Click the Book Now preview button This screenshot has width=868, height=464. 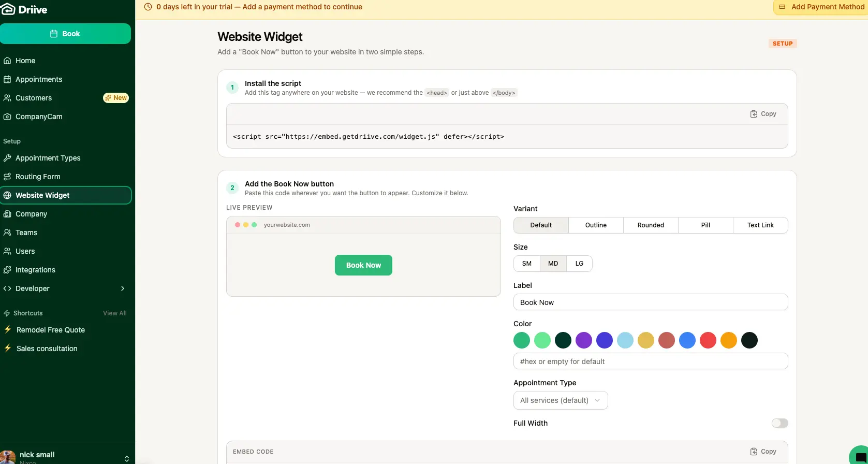363,265
